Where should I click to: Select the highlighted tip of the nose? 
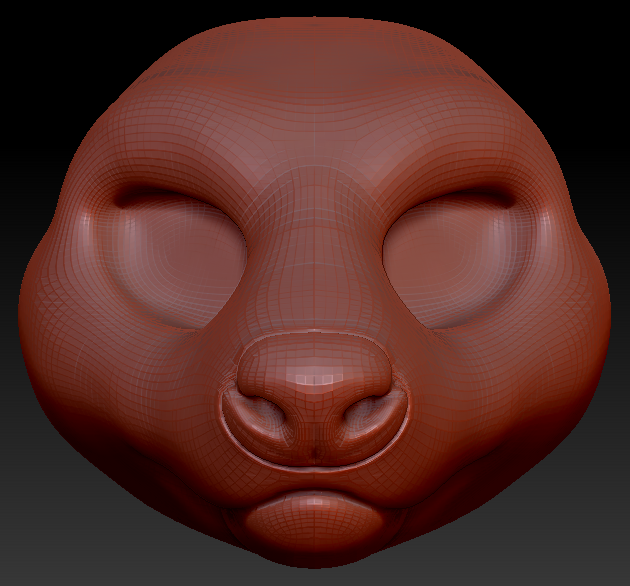[x=312, y=375]
